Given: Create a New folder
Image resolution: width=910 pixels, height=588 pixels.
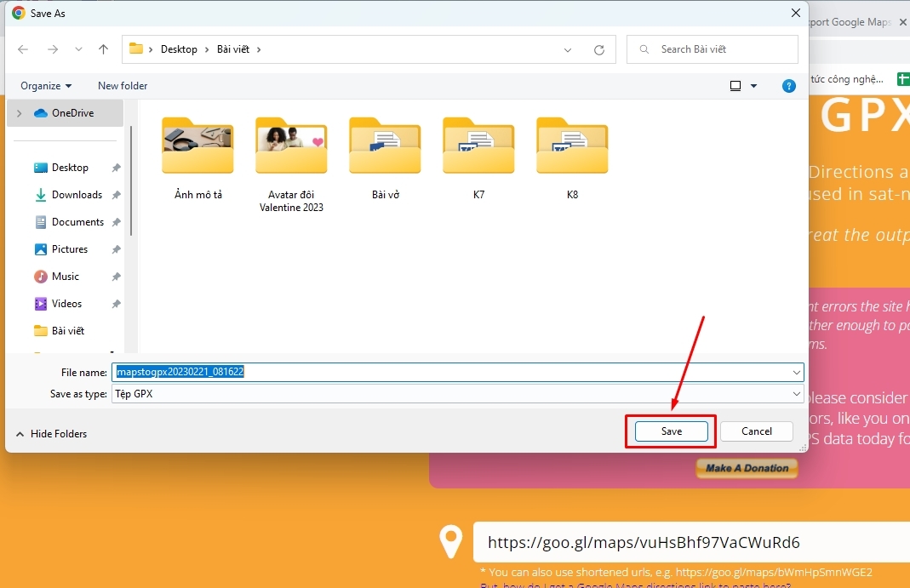Looking at the screenshot, I should coord(123,86).
